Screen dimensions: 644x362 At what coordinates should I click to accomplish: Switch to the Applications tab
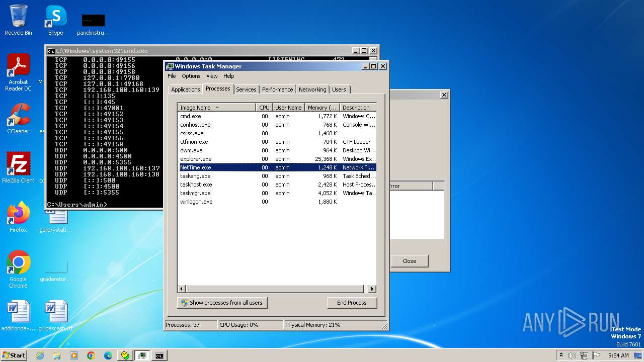coord(185,89)
